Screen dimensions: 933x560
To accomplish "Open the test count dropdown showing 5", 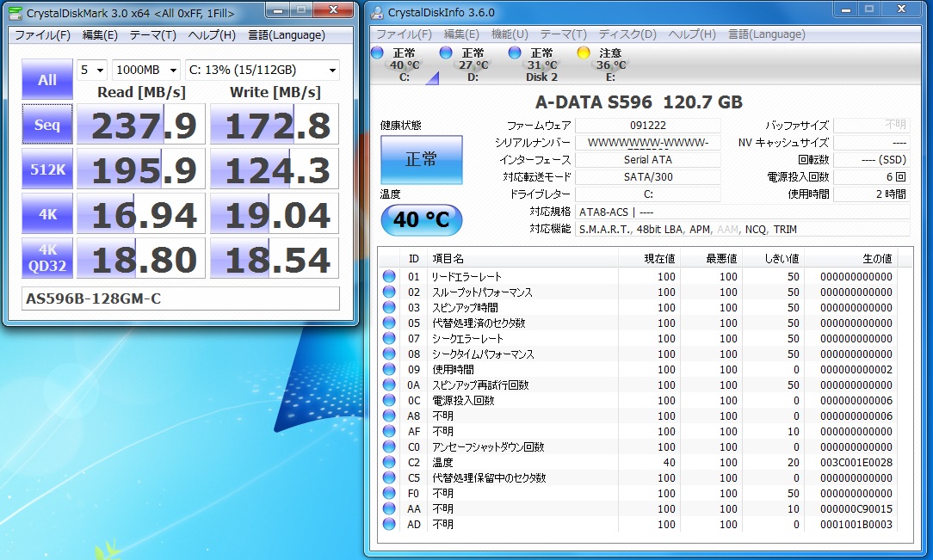I will point(91,71).
